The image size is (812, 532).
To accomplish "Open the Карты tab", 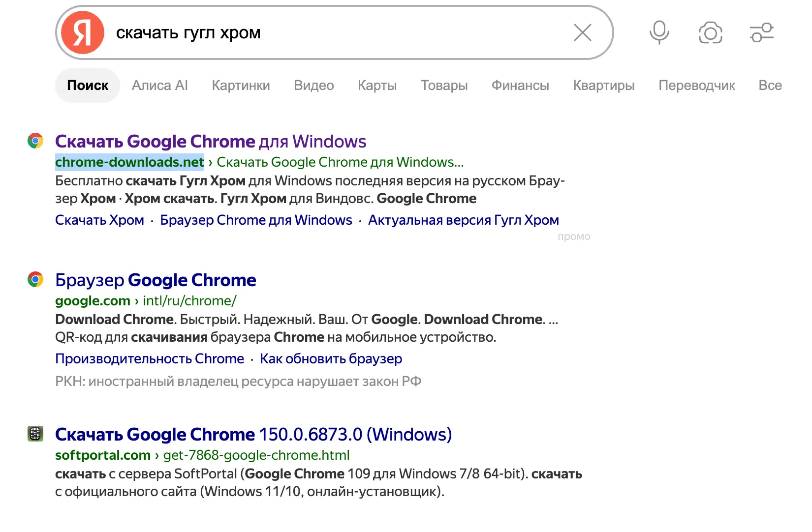I will coord(377,86).
